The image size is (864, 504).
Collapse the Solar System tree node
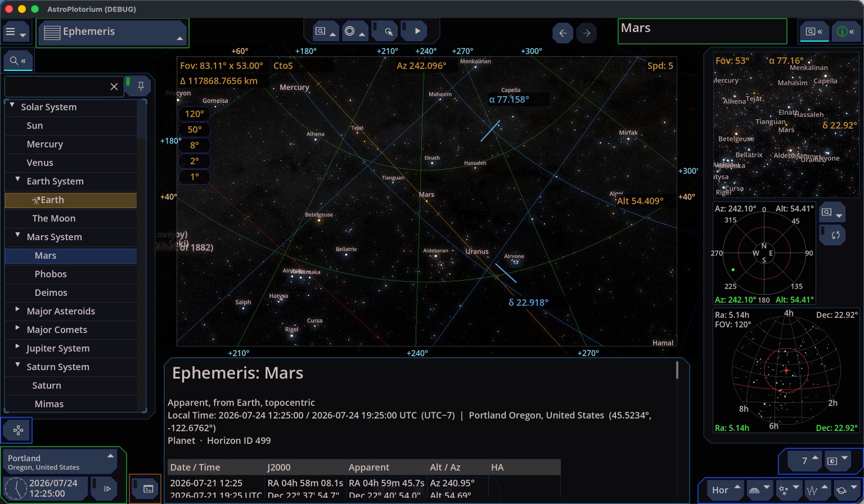[12, 106]
